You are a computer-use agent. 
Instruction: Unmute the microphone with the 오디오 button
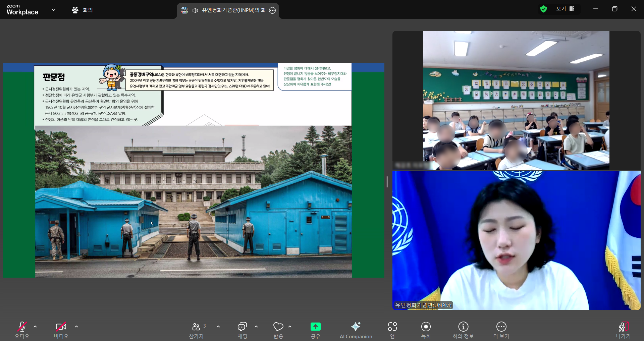[x=22, y=327]
